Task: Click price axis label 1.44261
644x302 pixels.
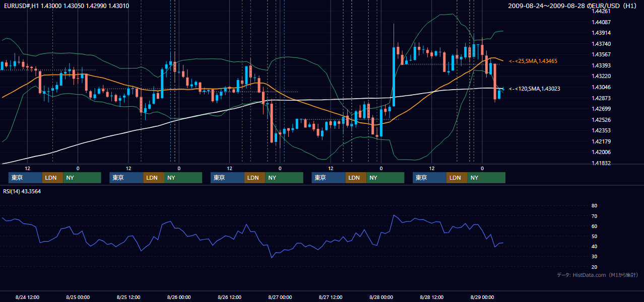Action: pos(601,11)
